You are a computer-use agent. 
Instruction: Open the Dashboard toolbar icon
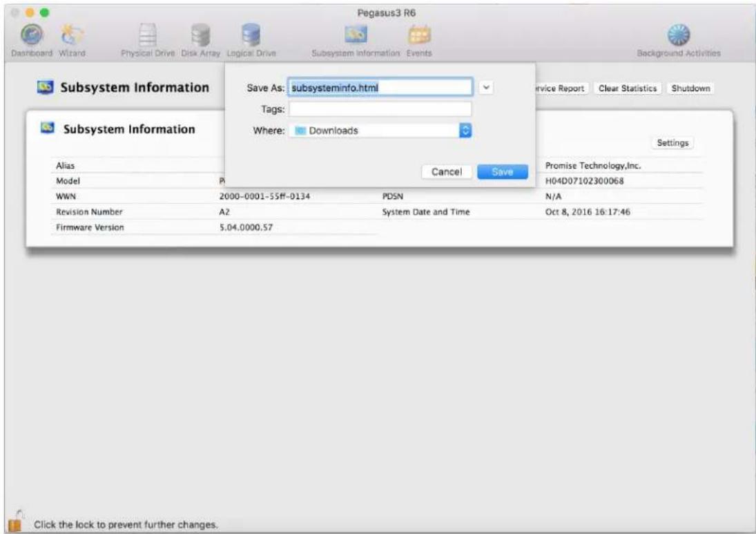(32, 35)
